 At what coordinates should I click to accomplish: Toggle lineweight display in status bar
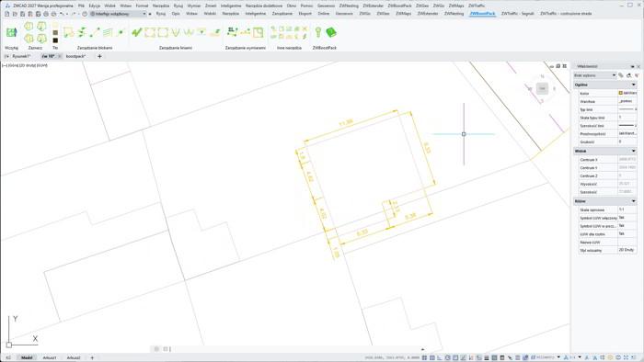[487, 358]
